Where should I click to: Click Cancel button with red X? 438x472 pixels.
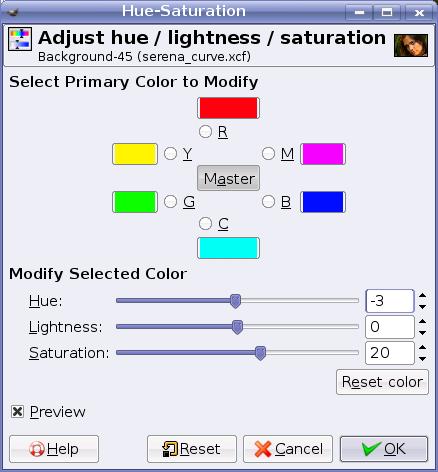tap(288, 449)
